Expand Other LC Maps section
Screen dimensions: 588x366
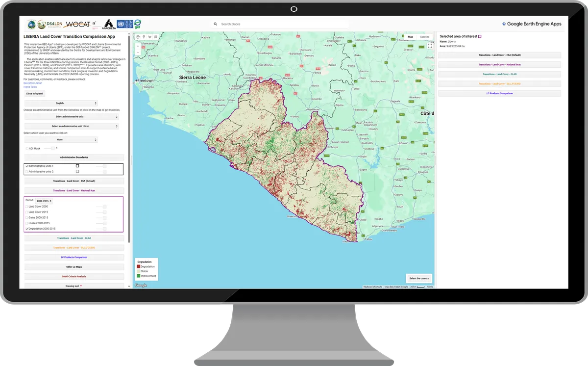coord(74,267)
